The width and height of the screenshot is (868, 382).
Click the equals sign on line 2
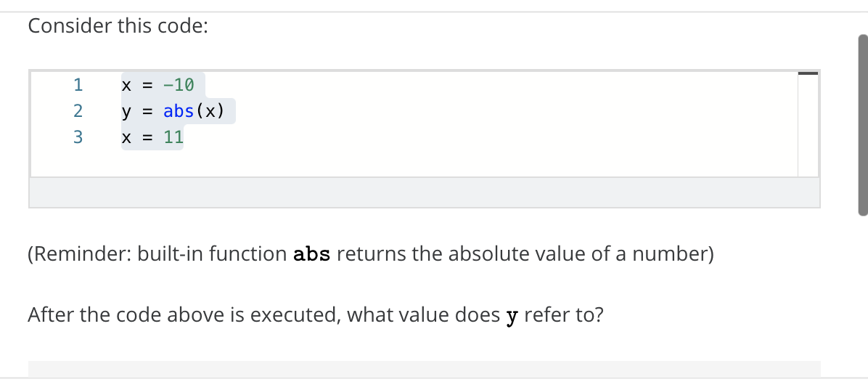pos(147,112)
